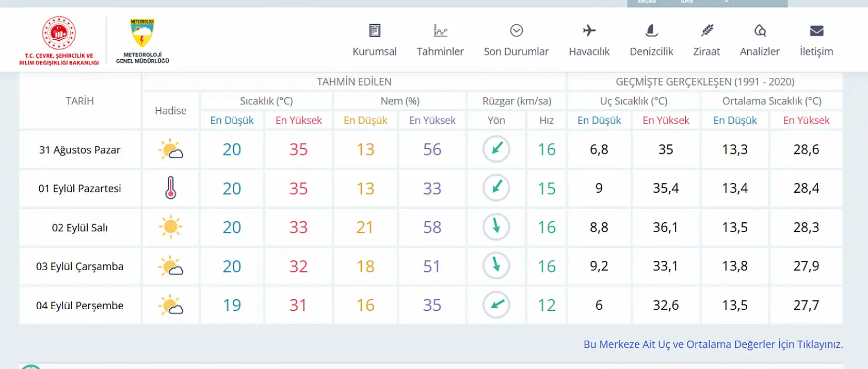Click the Yön column header
Viewport: 868px width, 369px height.
[x=496, y=121]
